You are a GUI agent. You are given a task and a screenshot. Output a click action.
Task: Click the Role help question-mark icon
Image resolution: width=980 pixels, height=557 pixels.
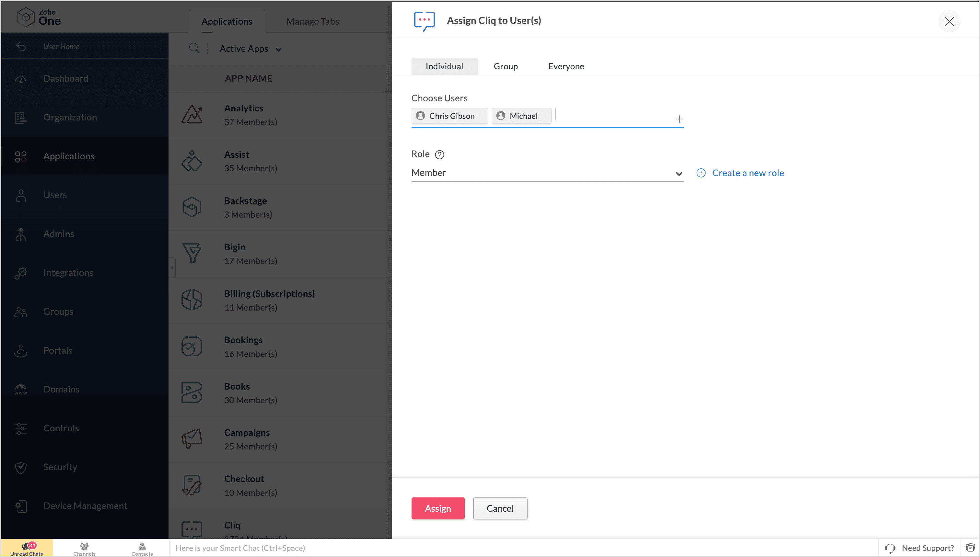coord(439,154)
